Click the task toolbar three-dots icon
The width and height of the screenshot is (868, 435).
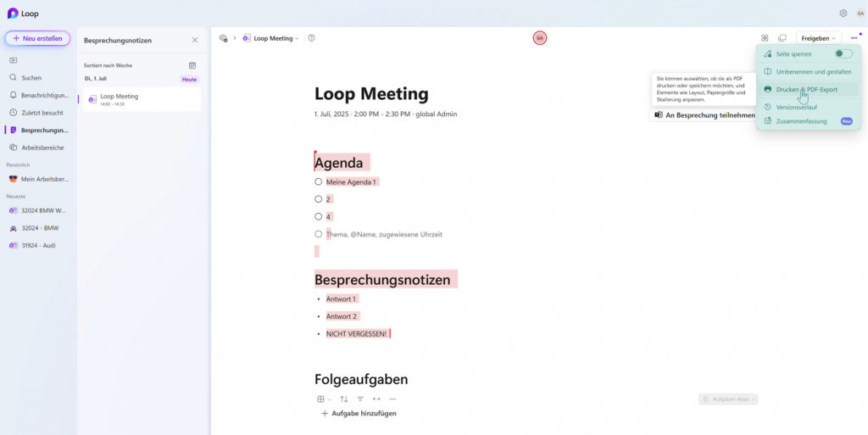[x=393, y=399]
